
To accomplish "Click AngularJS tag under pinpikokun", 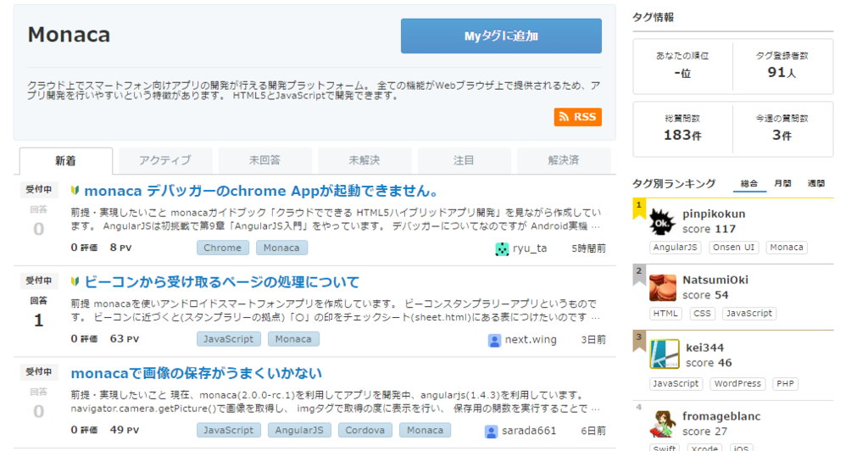I will (x=676, y=248).
